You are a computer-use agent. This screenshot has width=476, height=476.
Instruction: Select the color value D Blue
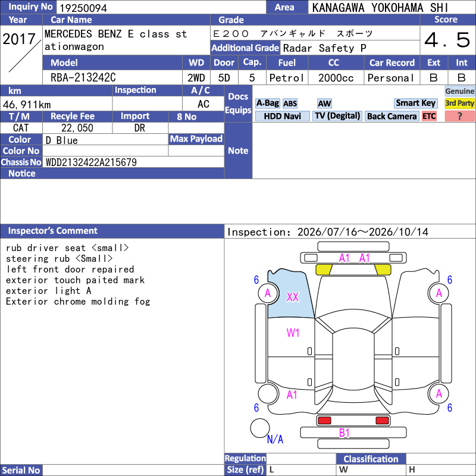[x=62, y=140]
